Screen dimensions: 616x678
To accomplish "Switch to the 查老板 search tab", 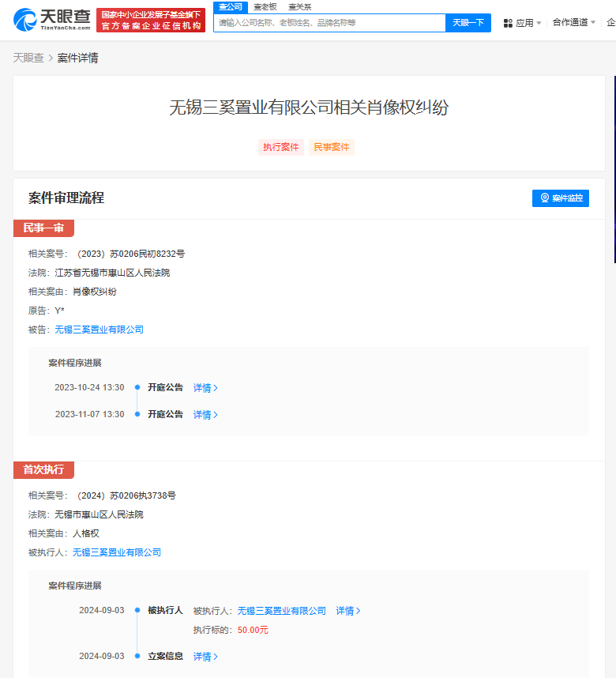I will (x=265, y=7).
